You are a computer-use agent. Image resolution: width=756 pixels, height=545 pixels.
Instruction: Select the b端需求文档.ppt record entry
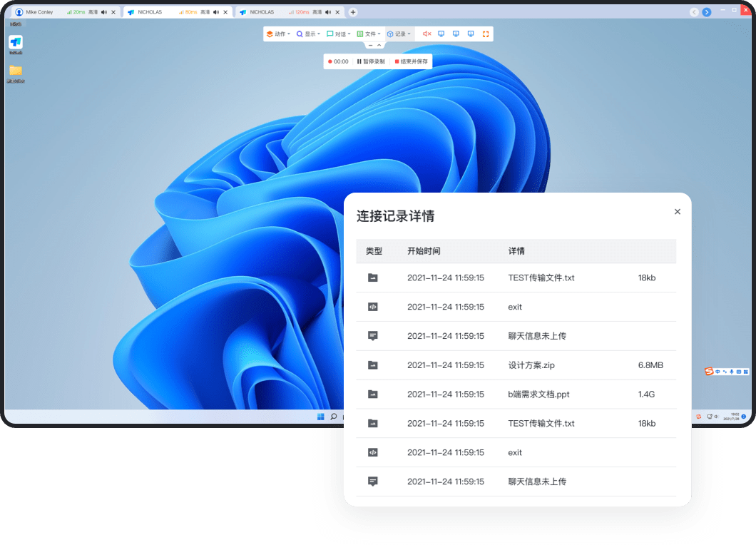click(516, 394)
